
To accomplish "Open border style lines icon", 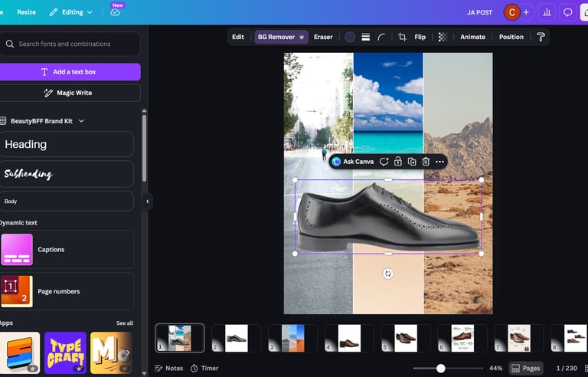I will tap(366, 37).
